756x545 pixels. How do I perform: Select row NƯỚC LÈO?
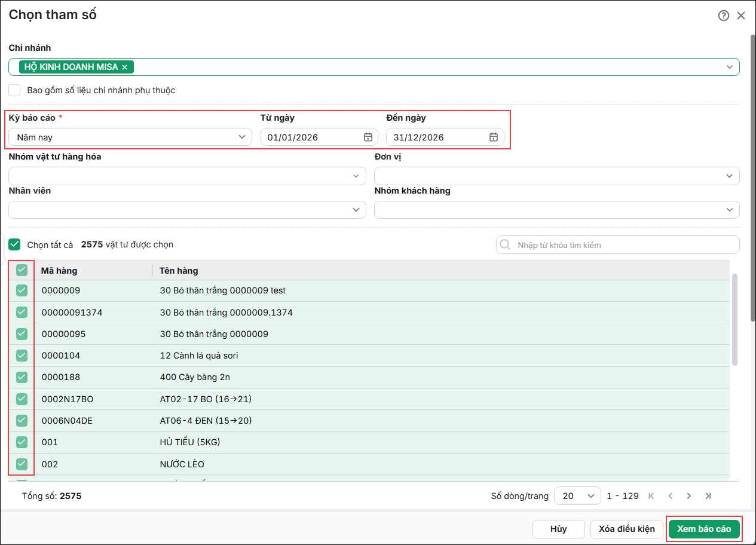369,464
